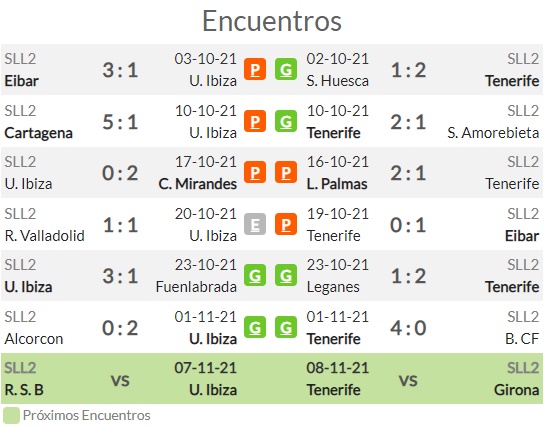Click orange P badge for C. Mirandes match
Screen dimensions: 544x427
255,172
